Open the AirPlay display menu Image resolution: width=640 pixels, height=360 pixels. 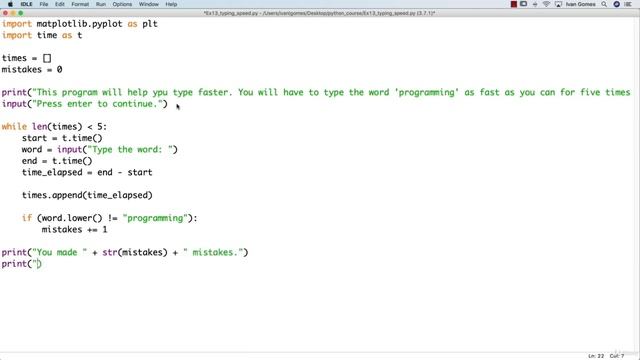[x=558, y=4]
